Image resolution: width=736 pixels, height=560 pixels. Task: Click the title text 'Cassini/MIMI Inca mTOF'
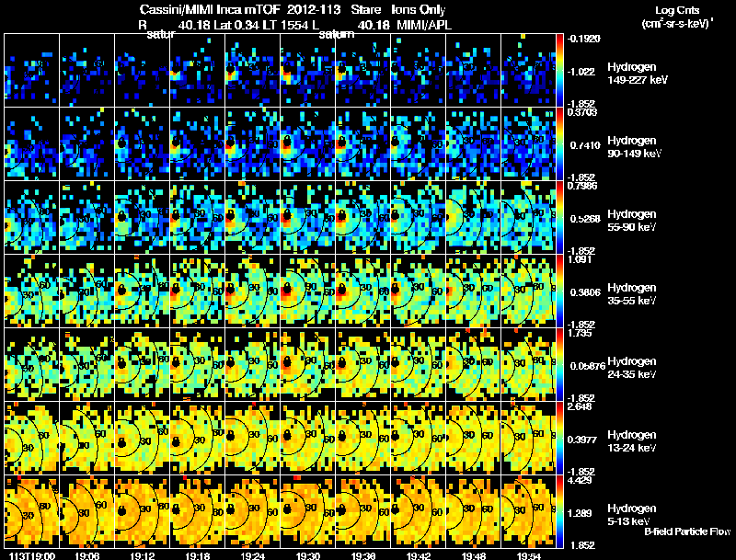(x=210, y=9)
